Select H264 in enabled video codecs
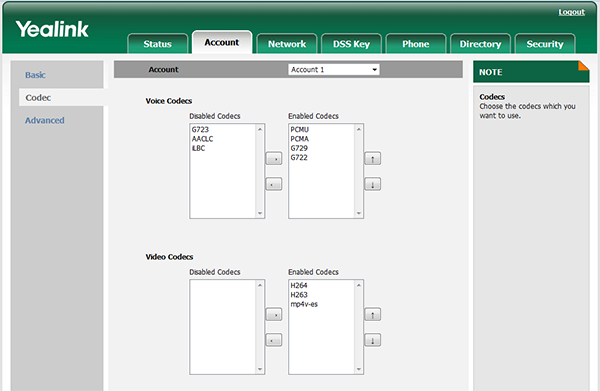 321,285
